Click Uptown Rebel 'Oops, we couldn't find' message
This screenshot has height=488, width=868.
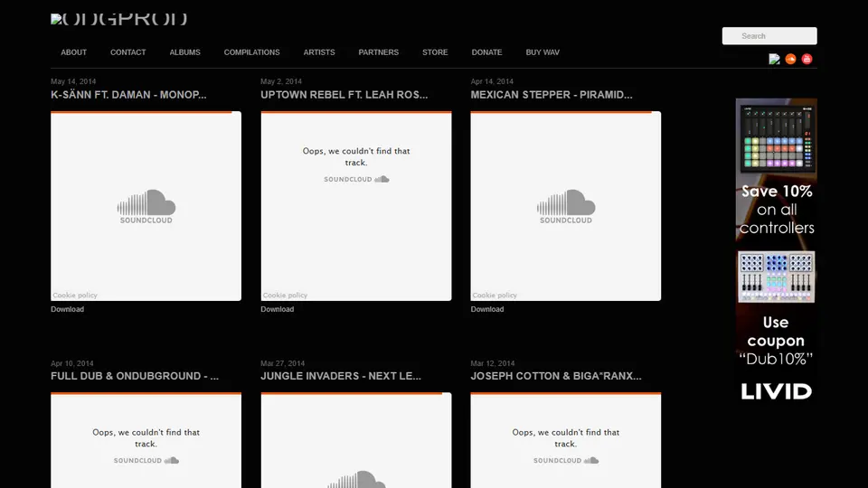[356, 156]
